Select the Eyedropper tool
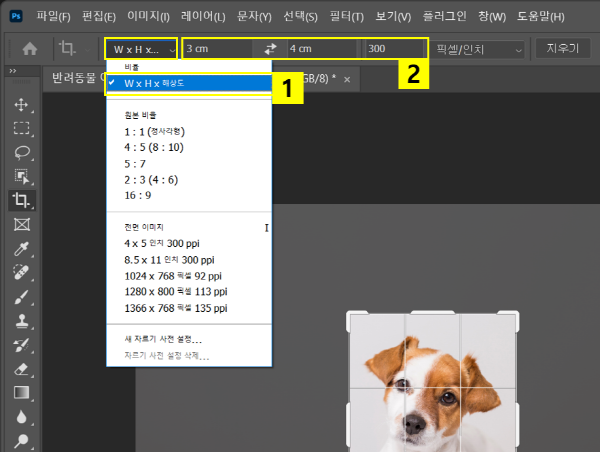The width and height of the screenshot is (600, 452). (21, 248)
